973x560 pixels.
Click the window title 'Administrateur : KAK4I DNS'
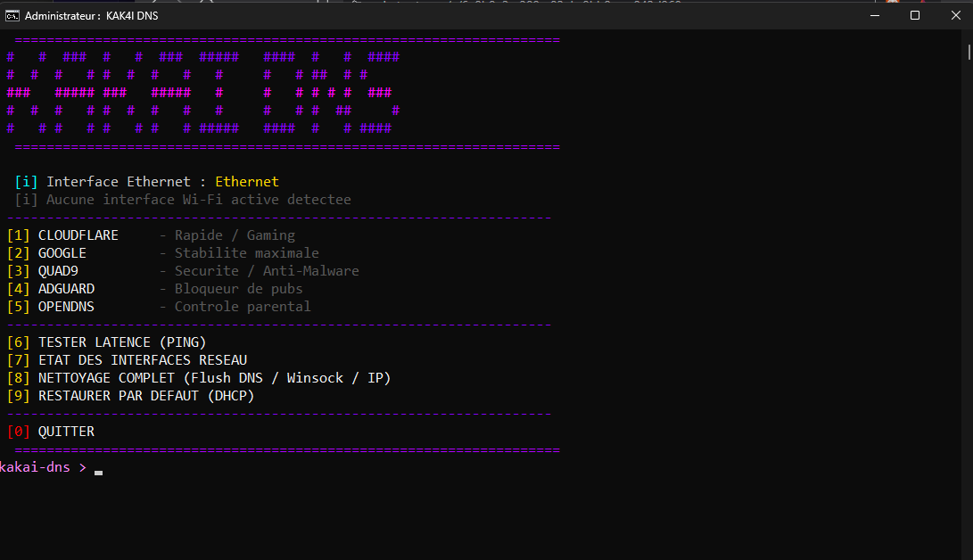coord(91,16)
